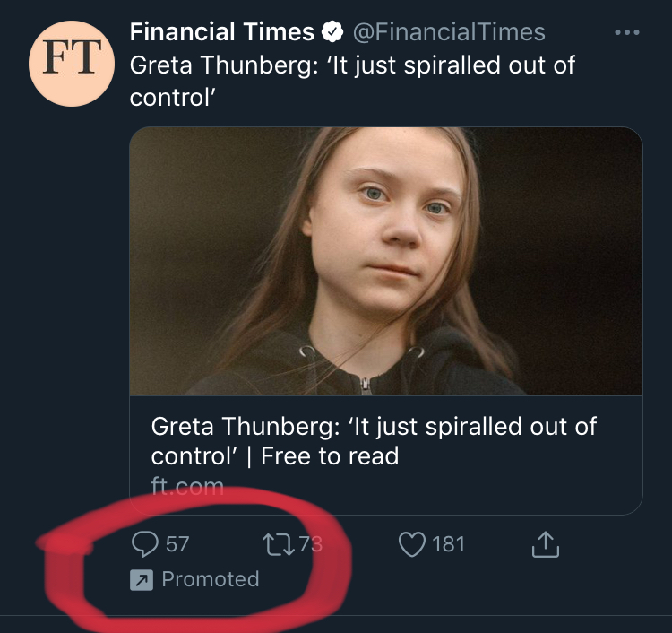Image resolution: width=672 pixels, height=633 pixels.
Task: Click the like count 181
Action: tap(448, 543)
